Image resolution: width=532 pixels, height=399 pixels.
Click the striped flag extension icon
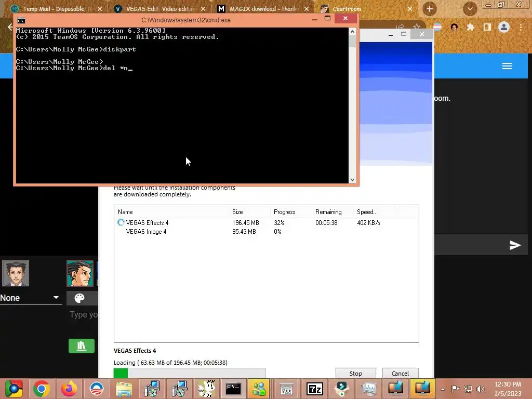point(437,27)
